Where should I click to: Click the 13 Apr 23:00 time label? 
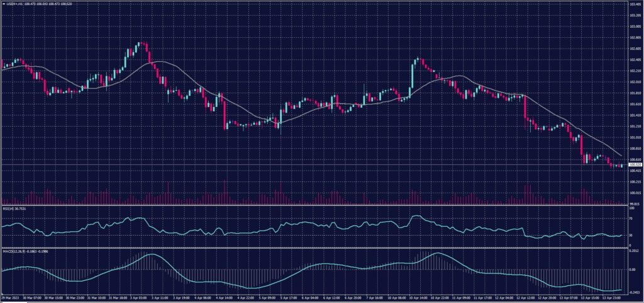tap(612, 295)
